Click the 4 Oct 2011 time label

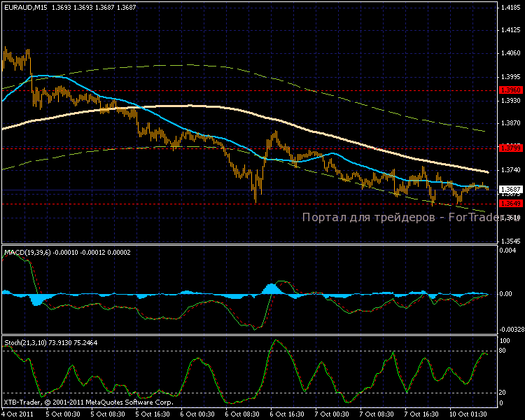(x=17, y=414)
